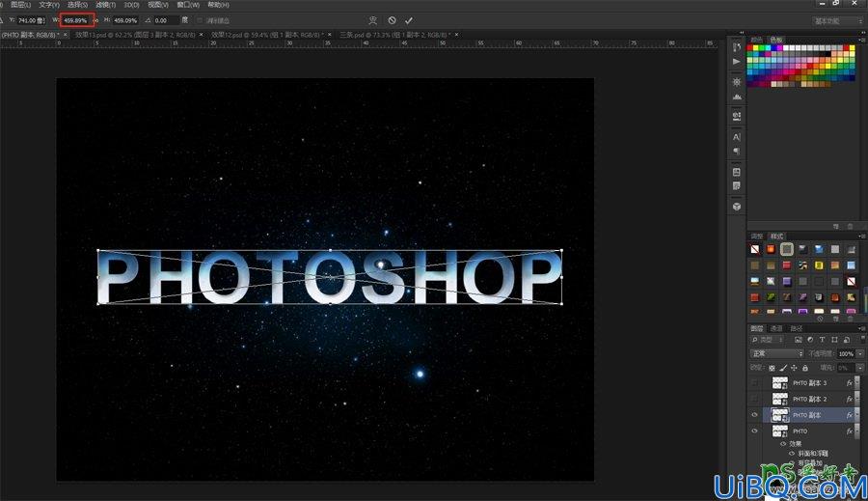Lock image pixels brush icon

(783, 368)
